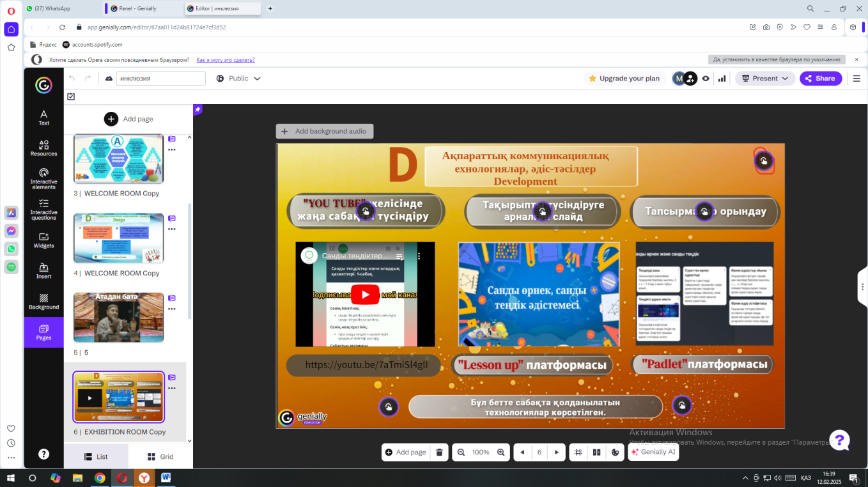Click Add background audio button
Image resolution: width=868 pixels, height=487 pixels.
pyautogui.click(x=325, y=131)
